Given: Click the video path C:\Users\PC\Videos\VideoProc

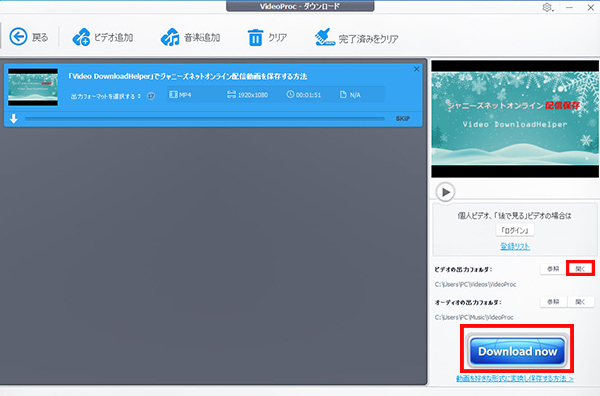Looking at the screenshot, I should click(475, 284).
